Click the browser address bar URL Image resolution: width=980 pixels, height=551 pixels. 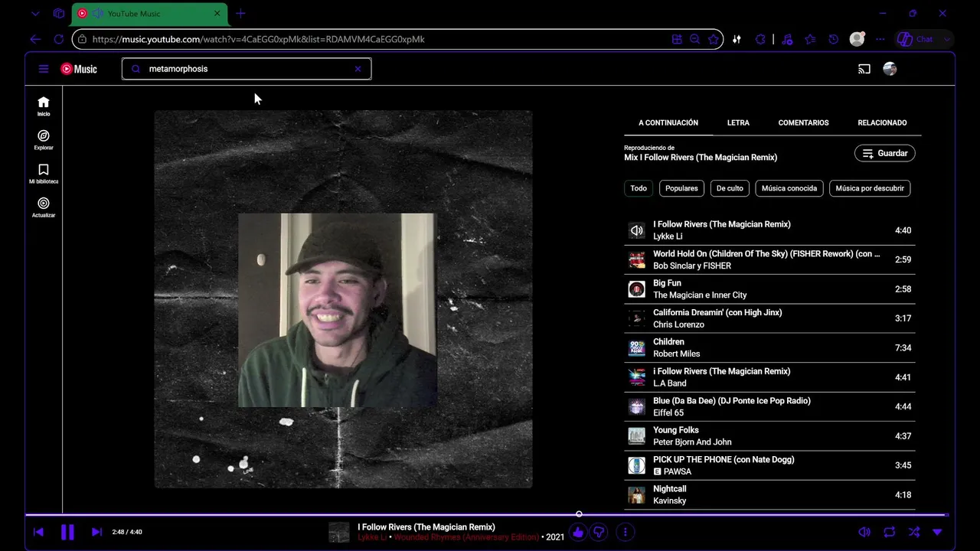pyautogui.click(x=259, y=39)
